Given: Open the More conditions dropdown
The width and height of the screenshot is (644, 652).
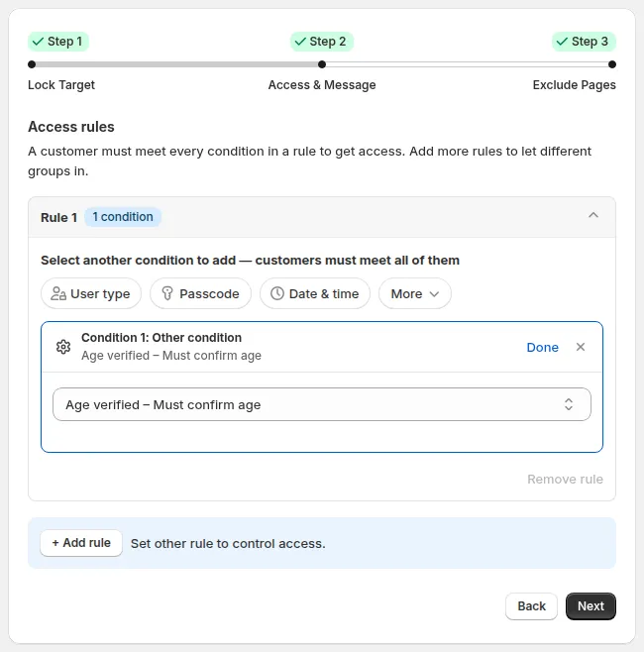Looking at the screenshot, I should 414,293.
